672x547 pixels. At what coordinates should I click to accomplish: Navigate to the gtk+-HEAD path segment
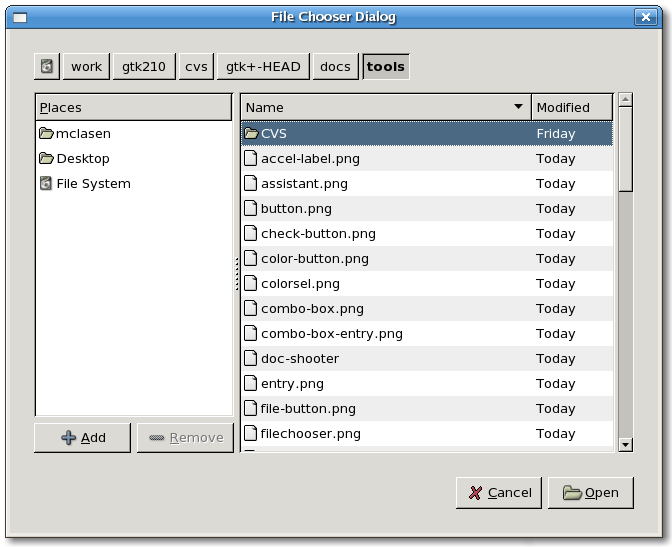263,67
